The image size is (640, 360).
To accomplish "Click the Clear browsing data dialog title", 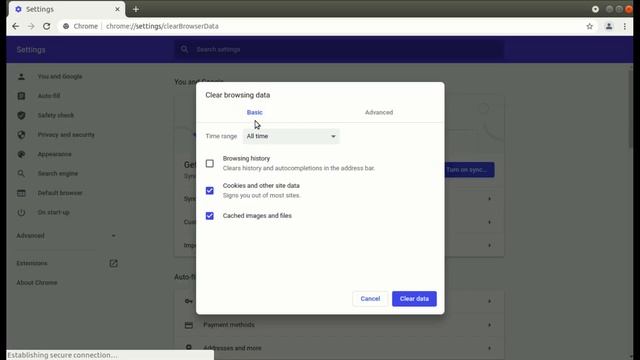I will pyautogui.click(x=238, y=95).
